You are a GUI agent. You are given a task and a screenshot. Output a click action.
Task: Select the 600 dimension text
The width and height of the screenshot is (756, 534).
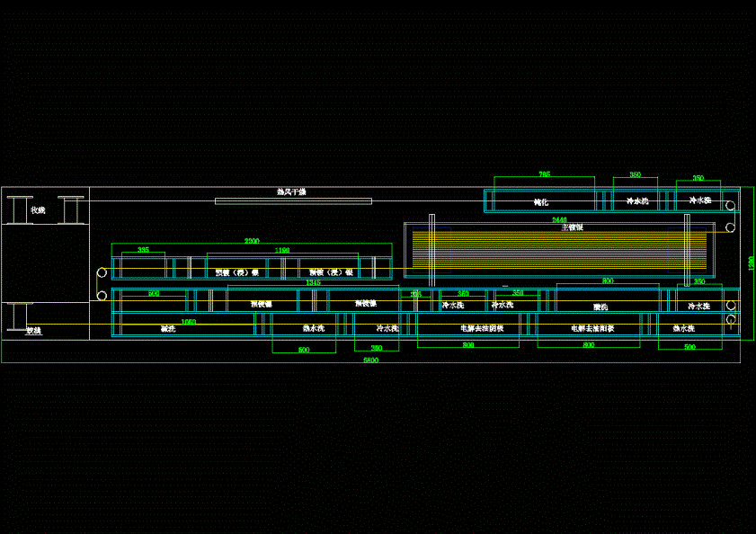154,293
